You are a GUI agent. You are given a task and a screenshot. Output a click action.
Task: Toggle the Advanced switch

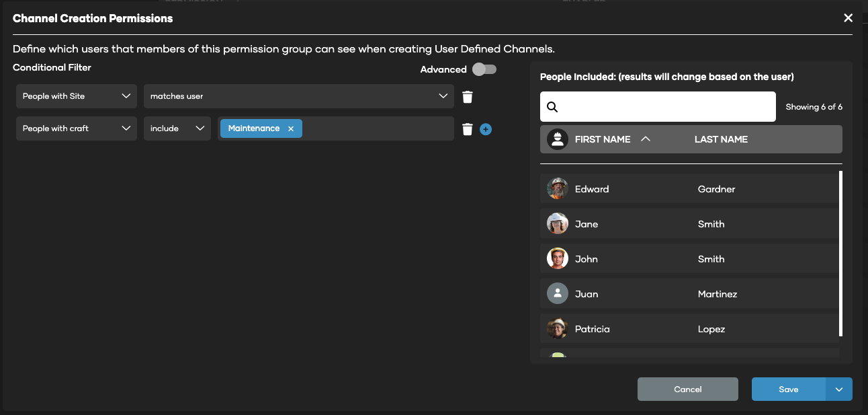coord(484,69)
